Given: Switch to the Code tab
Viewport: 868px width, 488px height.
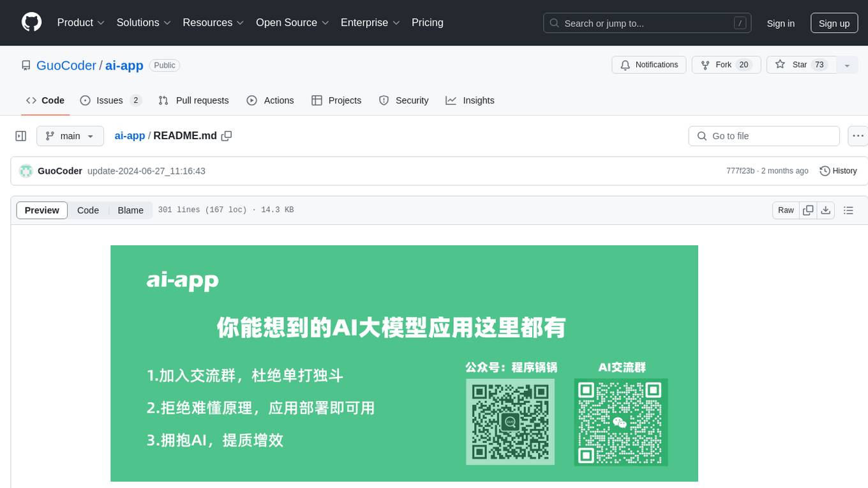Looking at the screenshot, I should pyautogui.click(x=45, y=100).
